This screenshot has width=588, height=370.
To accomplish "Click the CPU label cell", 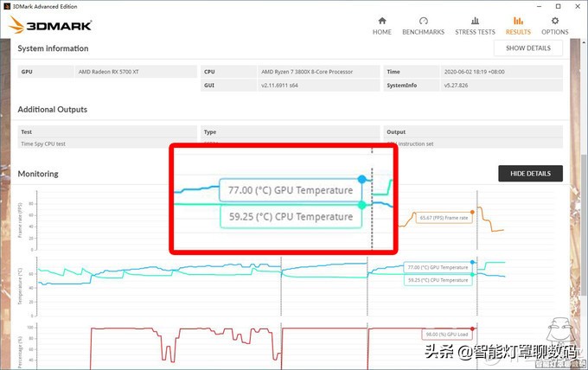I will click(228, 72).
